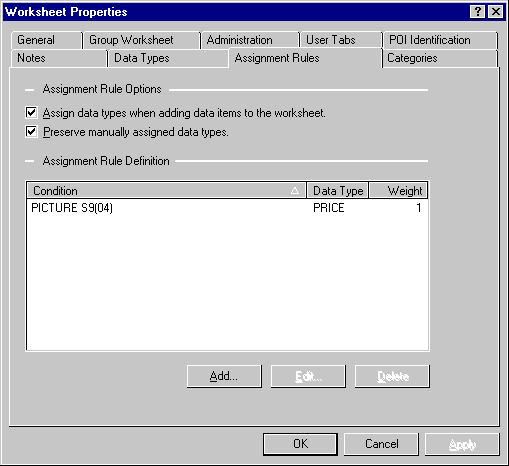The width and height of the screenshot is (509, 466).
Task: Select the PICTURE S9(04) rule row
Action: [227, 208]
